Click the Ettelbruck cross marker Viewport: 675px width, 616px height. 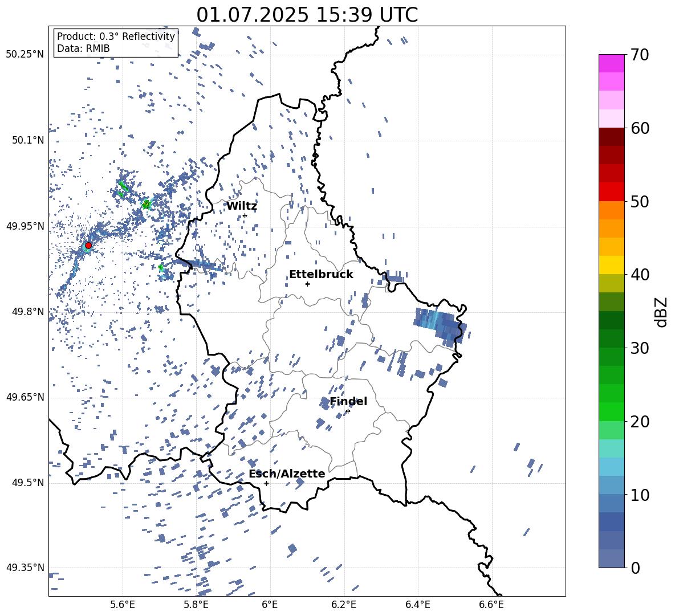[x=307, y=284]
